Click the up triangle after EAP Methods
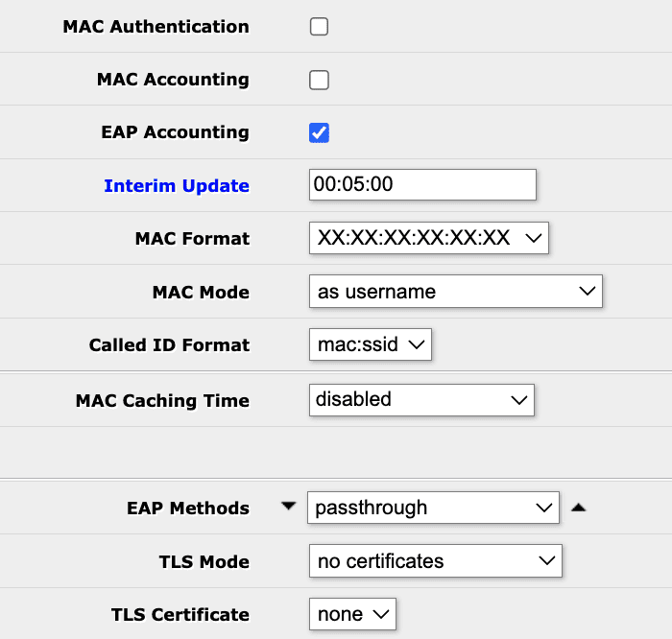 [x=579, y=508]
